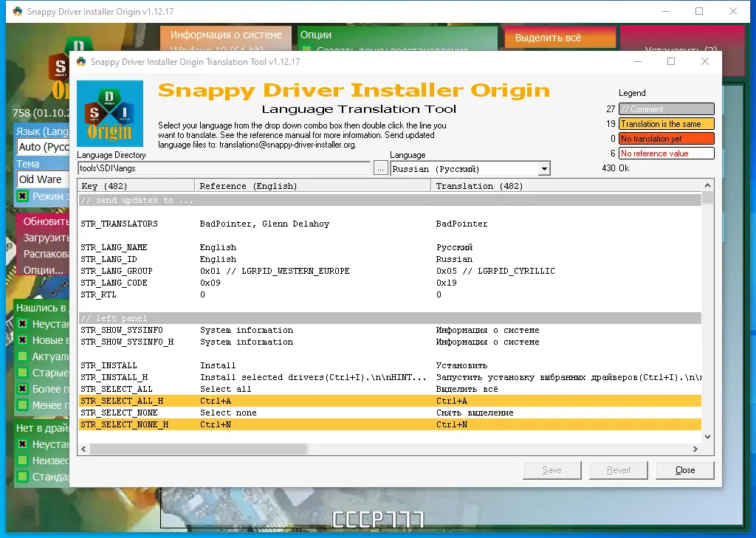
Task: Click the Translation (482) column header
Action: click(566, 185)
